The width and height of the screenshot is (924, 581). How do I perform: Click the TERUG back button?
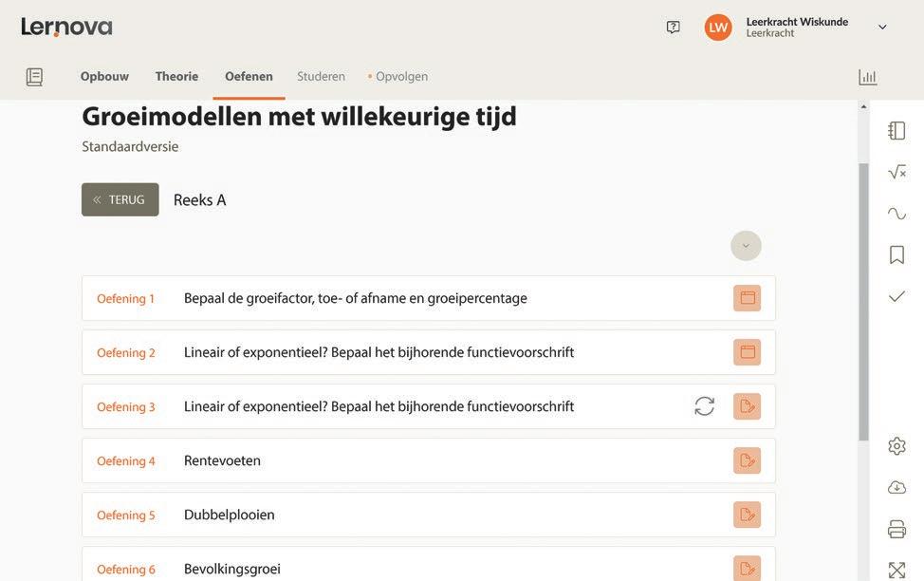120,199
